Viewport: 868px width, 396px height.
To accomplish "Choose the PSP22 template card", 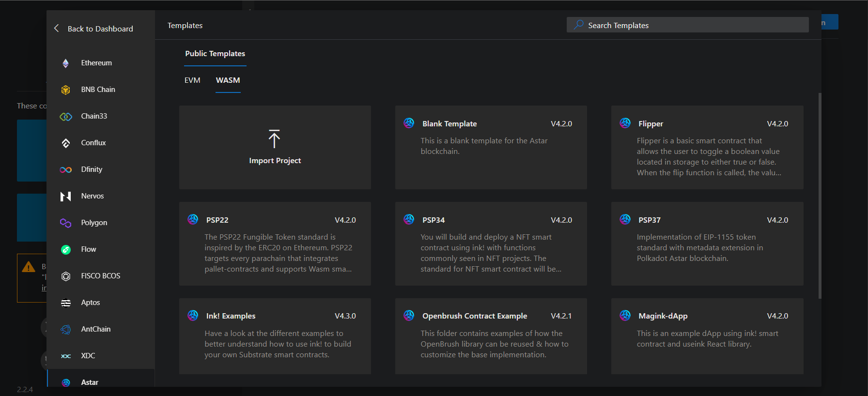I will tap(275, 244).
